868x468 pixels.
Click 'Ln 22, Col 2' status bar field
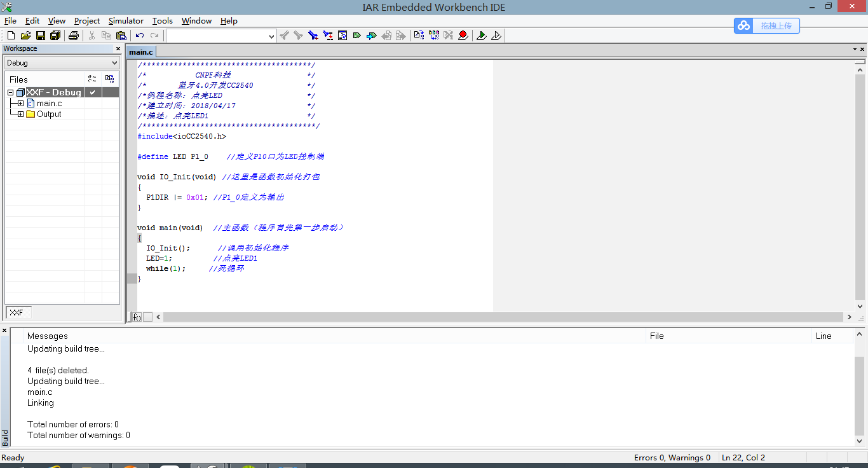point(743,458)
